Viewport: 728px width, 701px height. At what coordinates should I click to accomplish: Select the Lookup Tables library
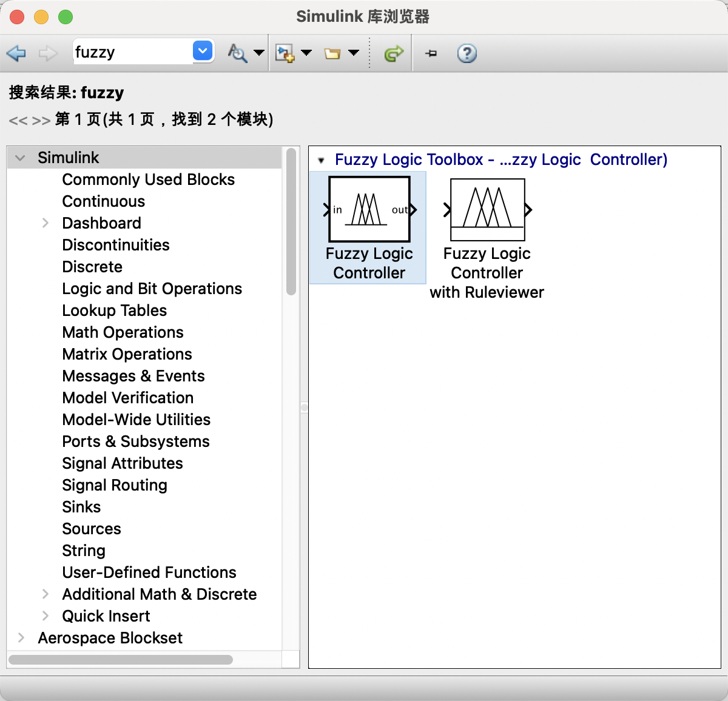(x=115, y=310)
